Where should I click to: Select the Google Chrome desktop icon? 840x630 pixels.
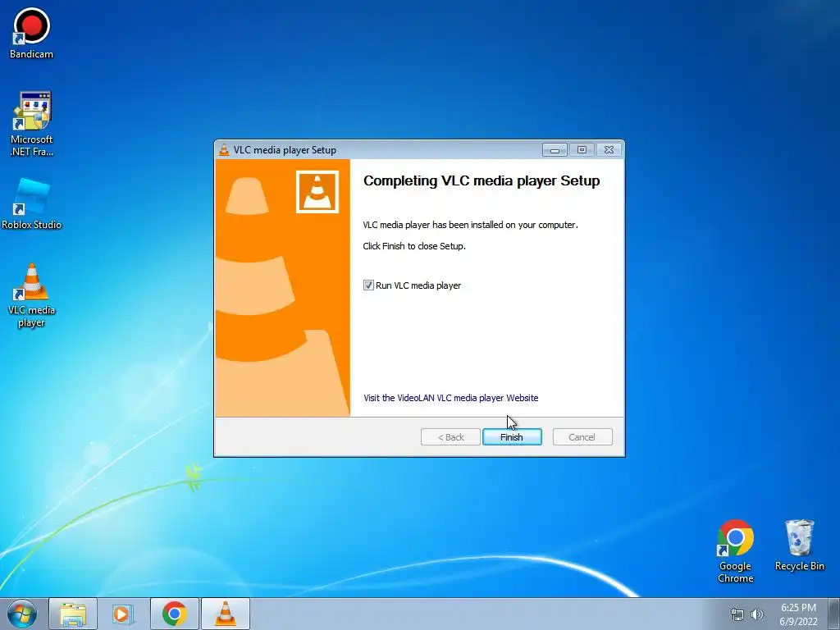(735, 551)
